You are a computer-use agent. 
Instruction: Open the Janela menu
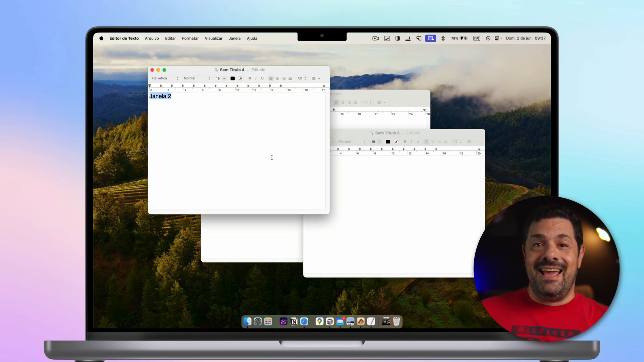pos(234,39)
